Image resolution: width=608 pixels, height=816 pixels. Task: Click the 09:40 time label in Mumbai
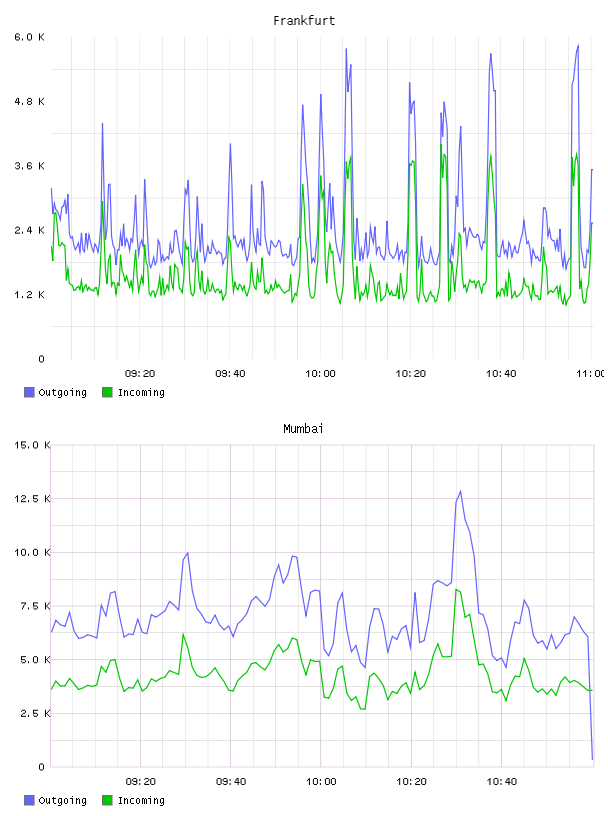tap(231, 782)
